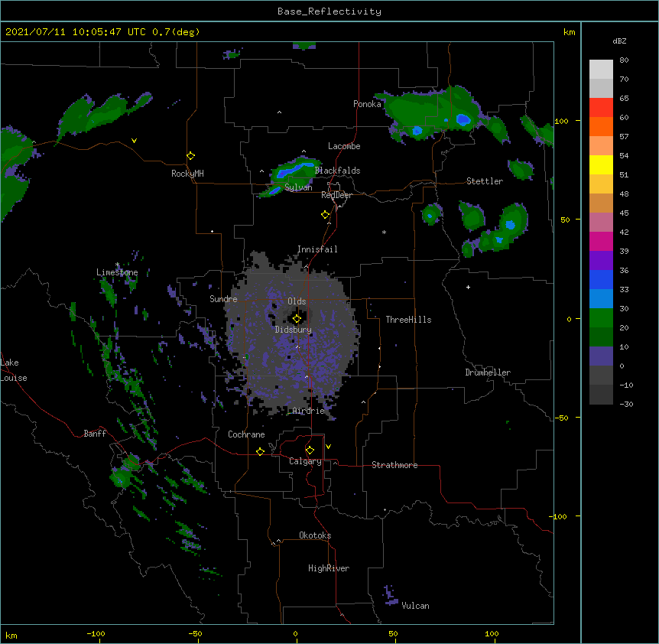The width and height of the screenshot is (659, 644).
Task: Click the yellow v marker northwest of RockyMH
Action: point(134,141)
